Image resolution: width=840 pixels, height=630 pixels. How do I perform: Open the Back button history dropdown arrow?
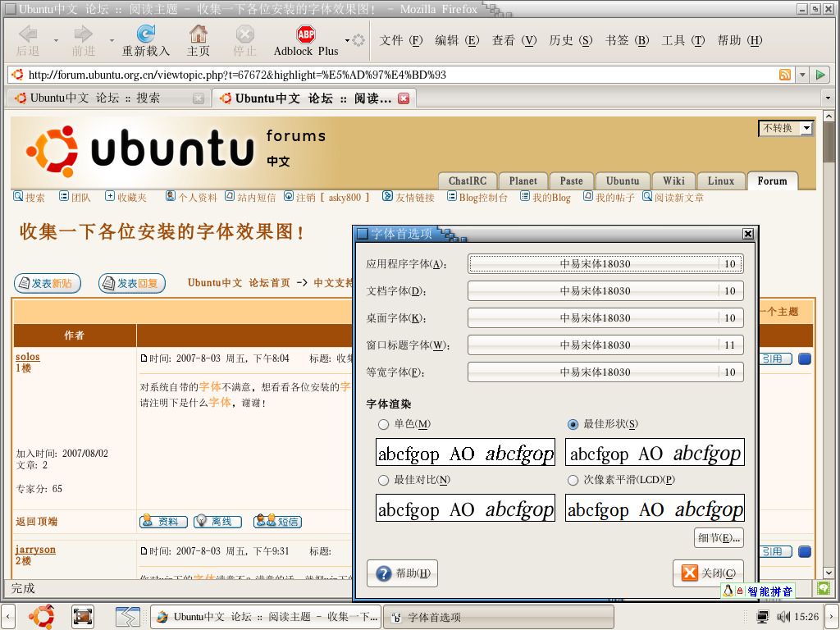pyautogui.click(x=56, y=40)
